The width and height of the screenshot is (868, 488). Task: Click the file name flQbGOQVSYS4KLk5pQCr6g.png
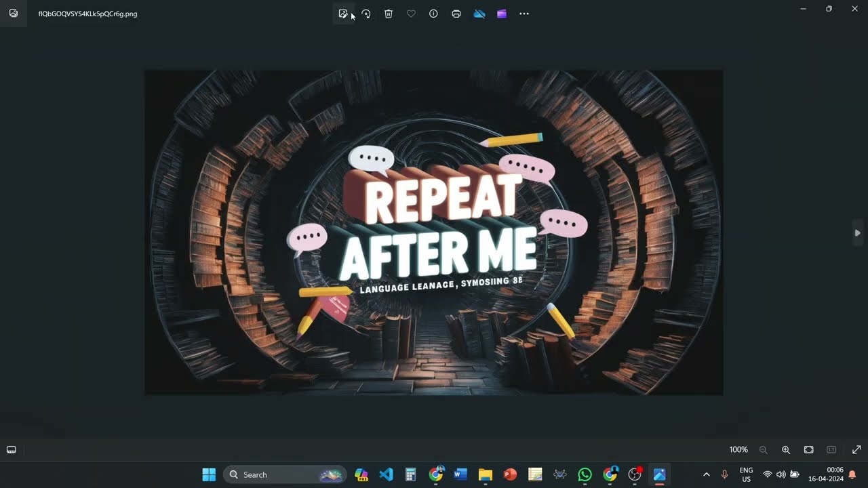coord(87,14)
